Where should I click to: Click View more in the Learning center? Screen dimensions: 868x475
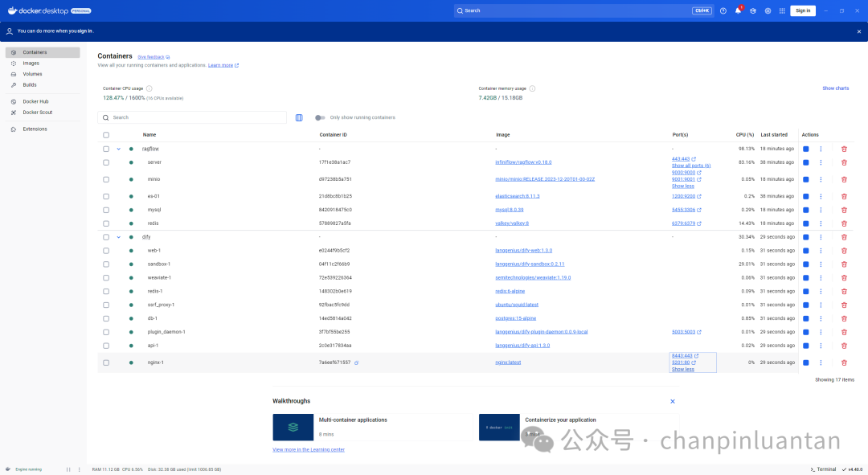(x=309, y=449)
